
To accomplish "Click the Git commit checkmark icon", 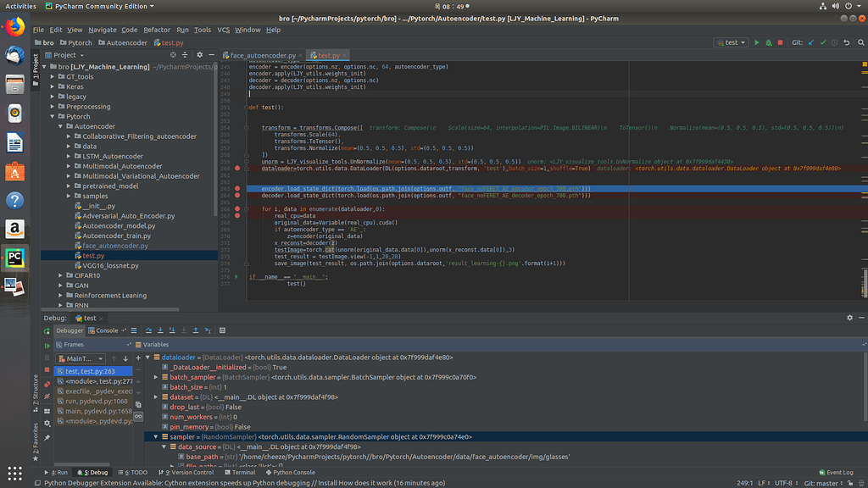I will click(822, 42).
